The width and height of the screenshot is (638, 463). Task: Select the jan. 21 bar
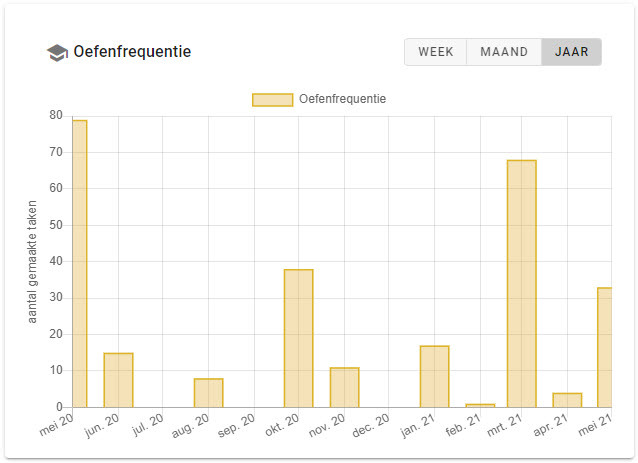coord(434,376)
